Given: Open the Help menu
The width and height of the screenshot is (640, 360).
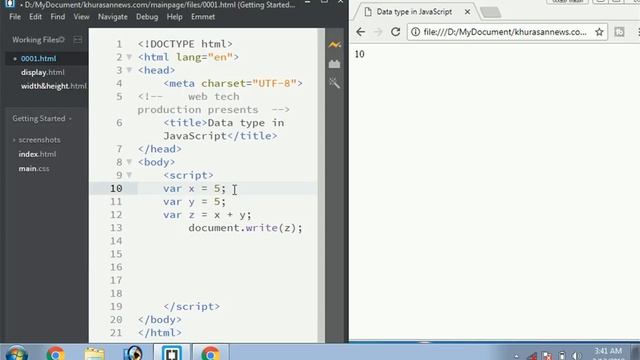Looking at the screenshot, I should point(174,17).
